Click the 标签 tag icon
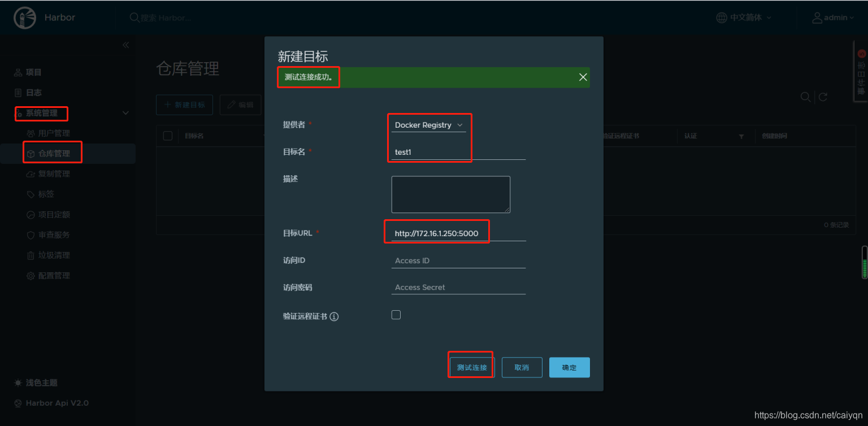Screen dimensions: 868x426 pos(31,194)
